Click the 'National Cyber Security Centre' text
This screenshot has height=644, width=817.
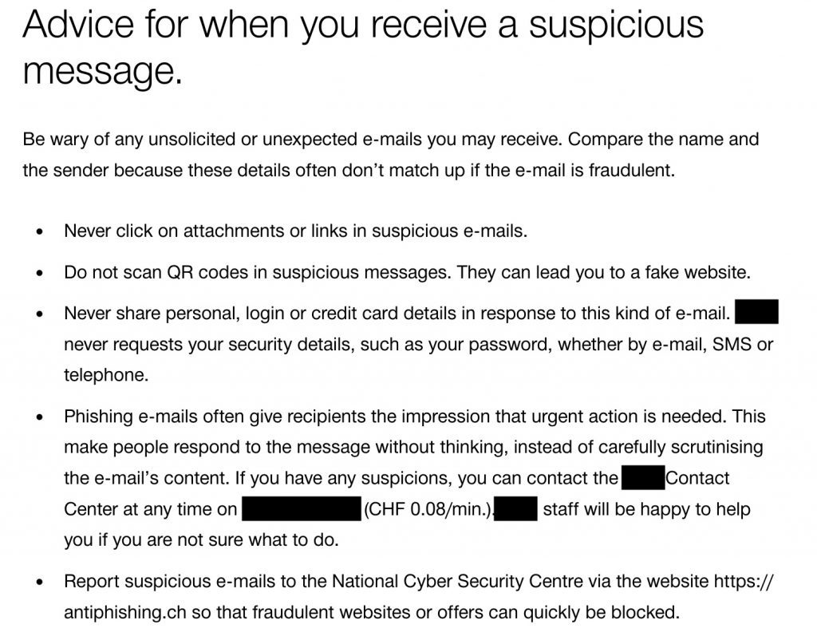(x=457, y=581)
